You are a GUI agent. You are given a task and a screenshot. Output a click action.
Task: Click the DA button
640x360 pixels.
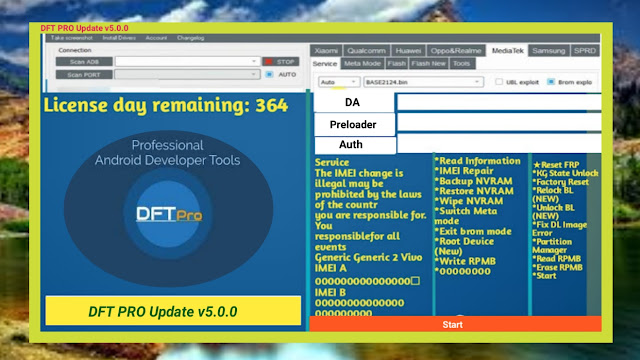click(353, 102)
